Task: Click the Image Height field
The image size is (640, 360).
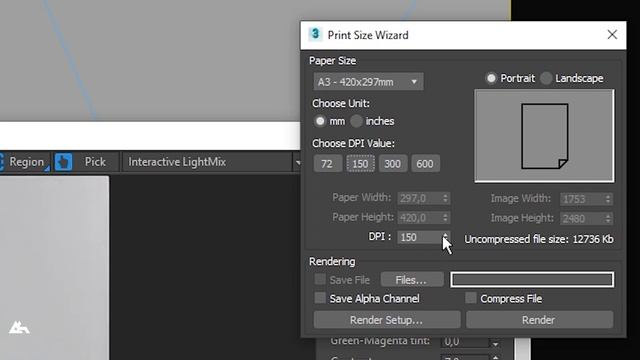Action: click(582, 218)
